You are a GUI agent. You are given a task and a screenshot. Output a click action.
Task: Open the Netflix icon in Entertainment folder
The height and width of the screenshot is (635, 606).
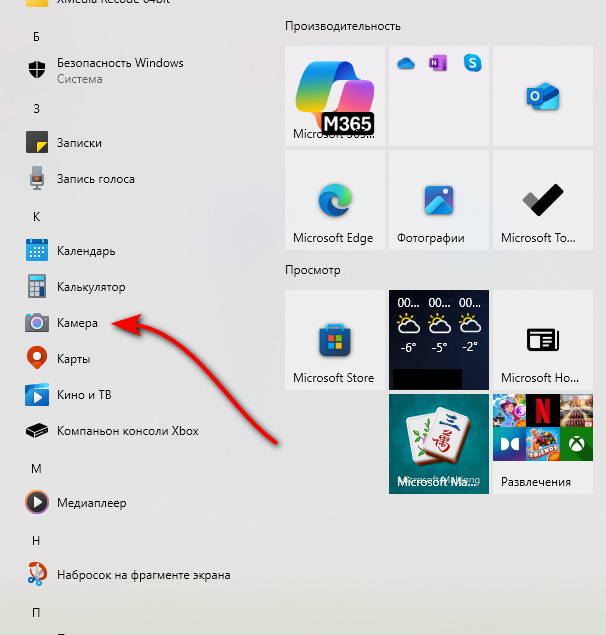pyautogui.click(x=543, y=410)
